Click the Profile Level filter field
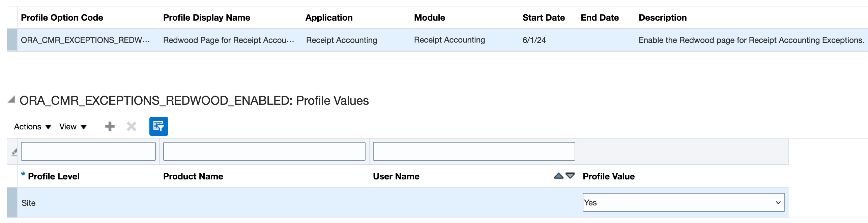Viewport: 868px width, 223px height. click(x=88, y=151)
